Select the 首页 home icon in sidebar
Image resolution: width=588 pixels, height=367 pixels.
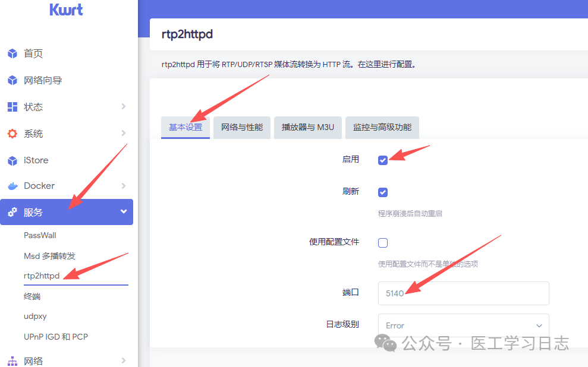13,53
